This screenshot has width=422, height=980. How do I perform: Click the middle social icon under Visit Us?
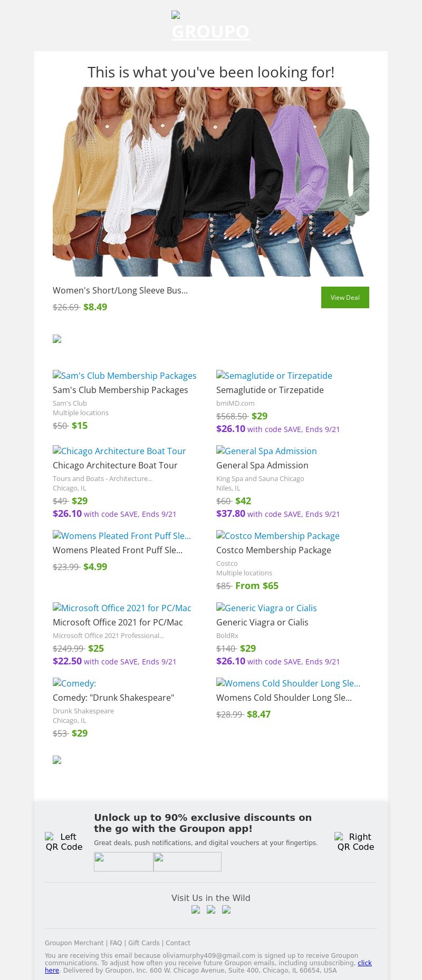point(211,909)
